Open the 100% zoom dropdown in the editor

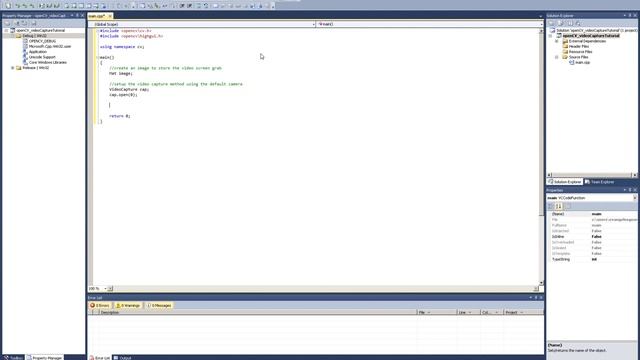coord(105,289)
